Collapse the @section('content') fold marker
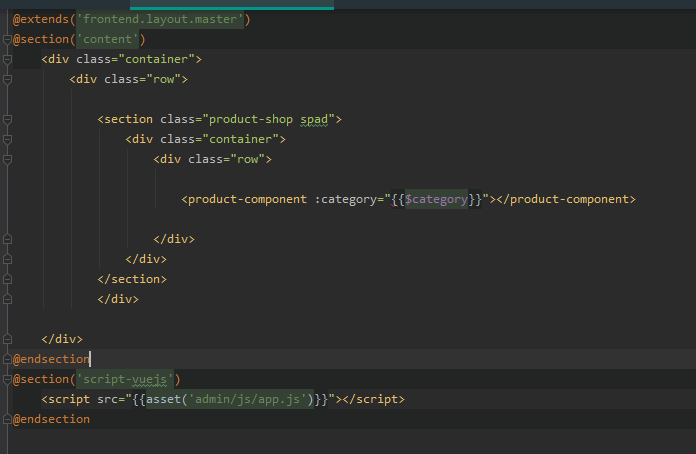This screenshot has width=696, height=454. click(x=7, y=39)
